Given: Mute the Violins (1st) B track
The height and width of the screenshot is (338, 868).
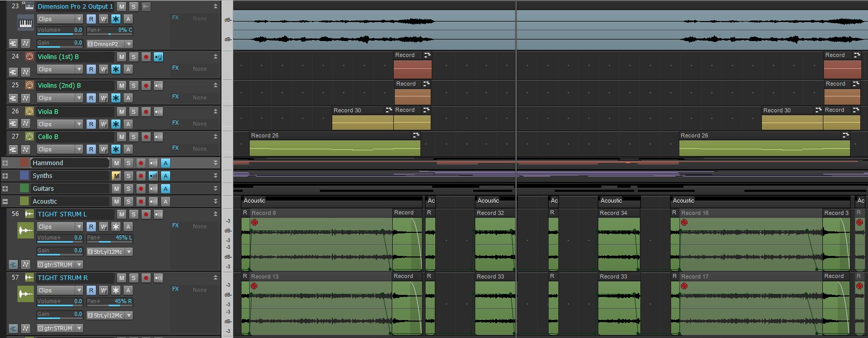Looking at the screenshot, I should coord(122,57).
